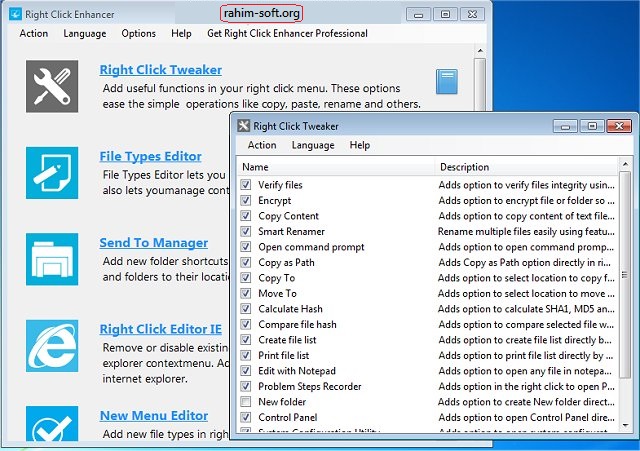This screenshot has height=451, width=640.
Task: Click the Description column header
Action: click(x=527, y=167)
